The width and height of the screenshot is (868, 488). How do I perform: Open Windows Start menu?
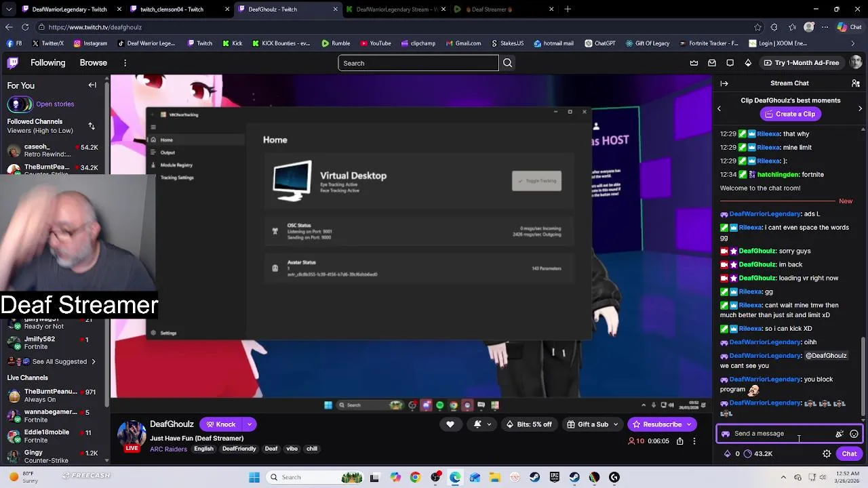[254, 477]
